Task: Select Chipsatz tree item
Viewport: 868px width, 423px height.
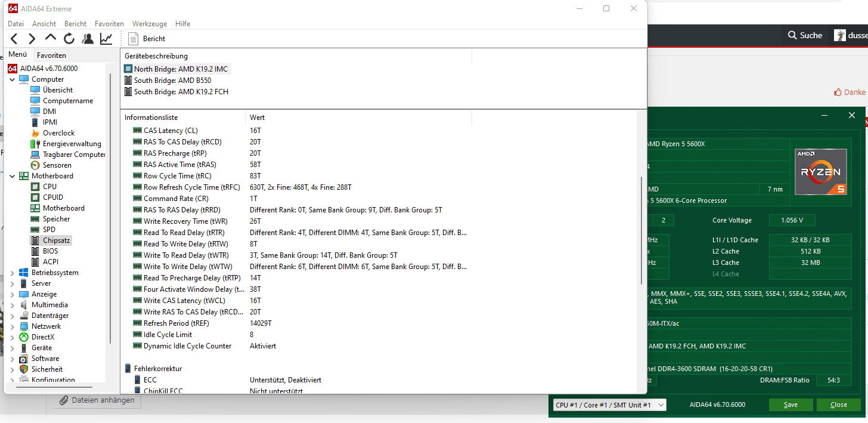Action: 57,240
